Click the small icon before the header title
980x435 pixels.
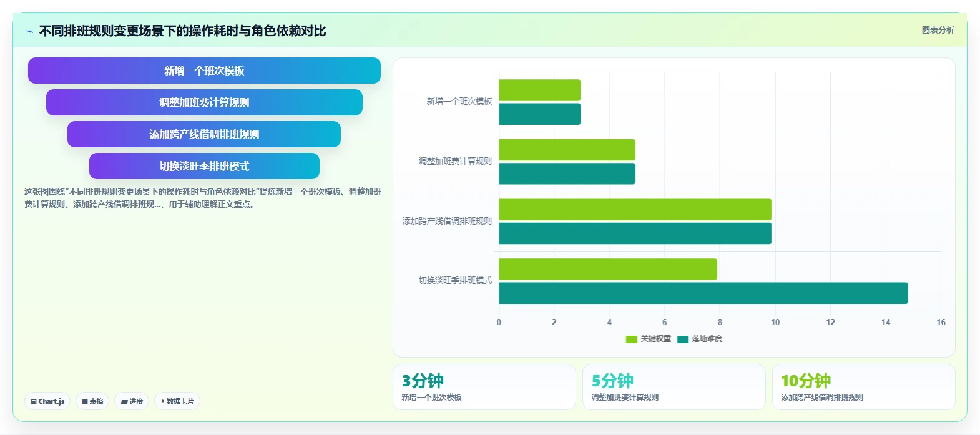pos(29,31)
